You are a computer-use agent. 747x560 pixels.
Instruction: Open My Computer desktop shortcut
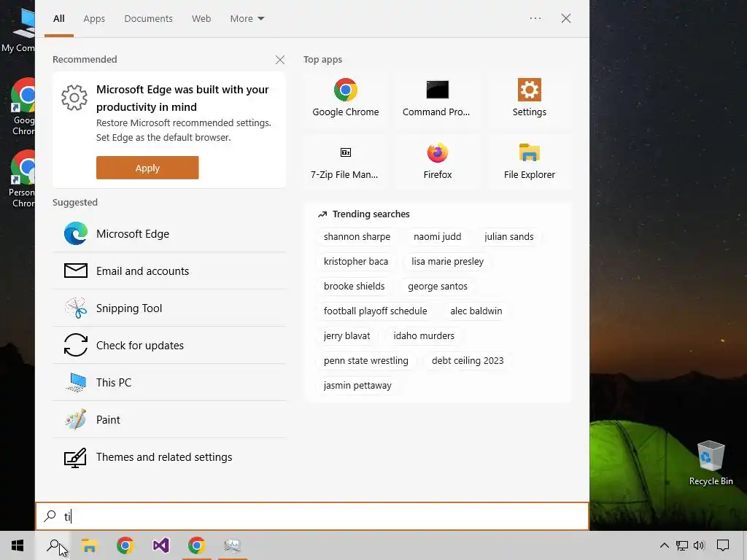click(x=18, y=29)
